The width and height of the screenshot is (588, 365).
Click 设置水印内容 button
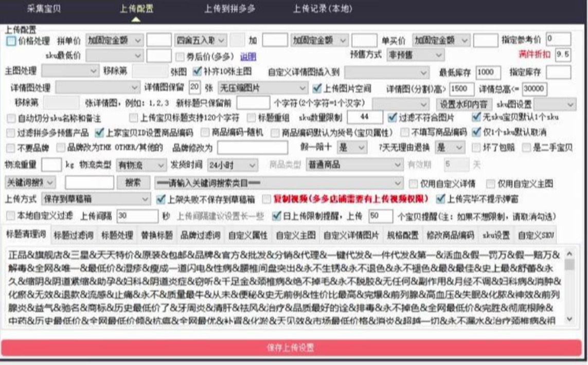pyautogui.click(x=464, y=104)
